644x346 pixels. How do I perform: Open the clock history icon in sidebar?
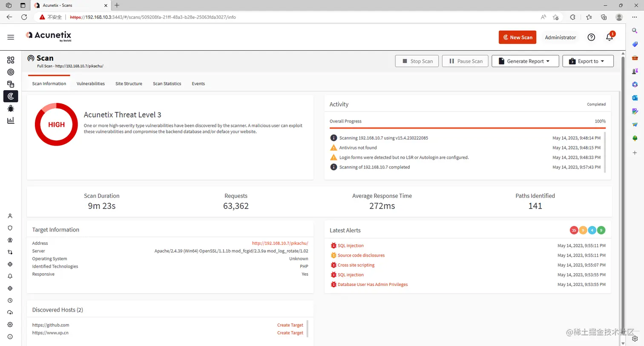(10, 300)
